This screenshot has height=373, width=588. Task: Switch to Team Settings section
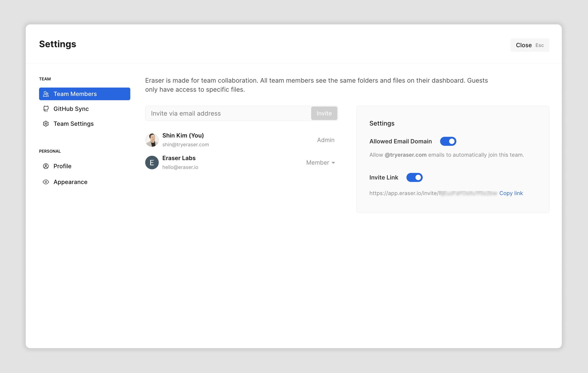[x=74, y=124]
